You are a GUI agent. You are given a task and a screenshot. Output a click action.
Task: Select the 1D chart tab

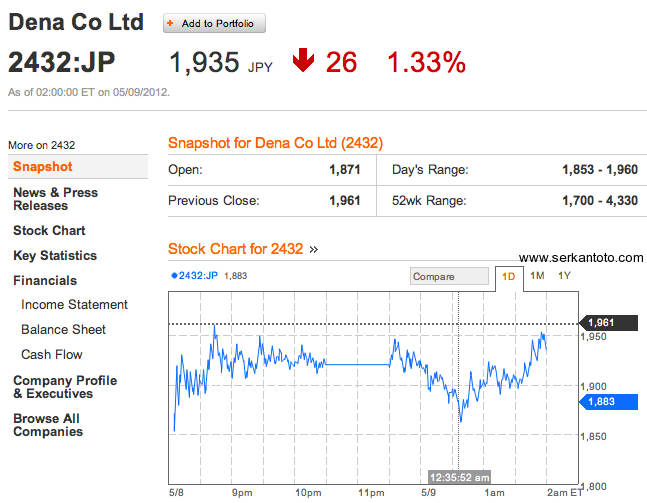509,276
